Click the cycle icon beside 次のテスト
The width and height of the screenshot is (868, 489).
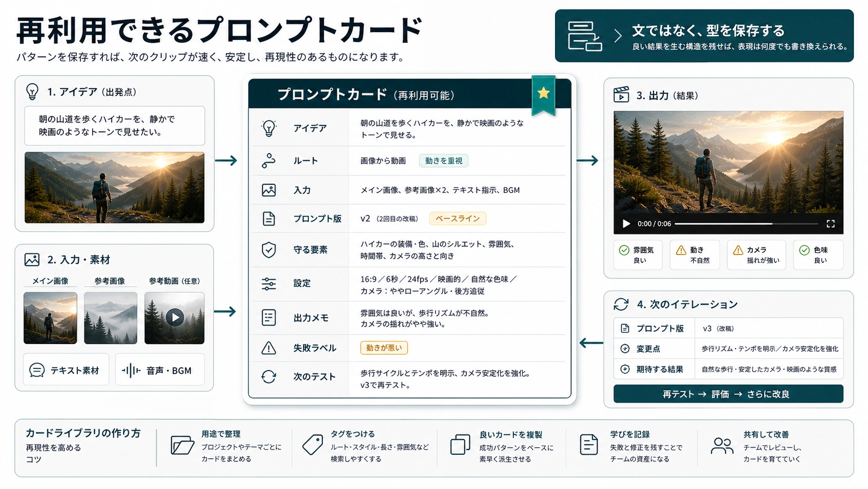[x=269, y=377]
